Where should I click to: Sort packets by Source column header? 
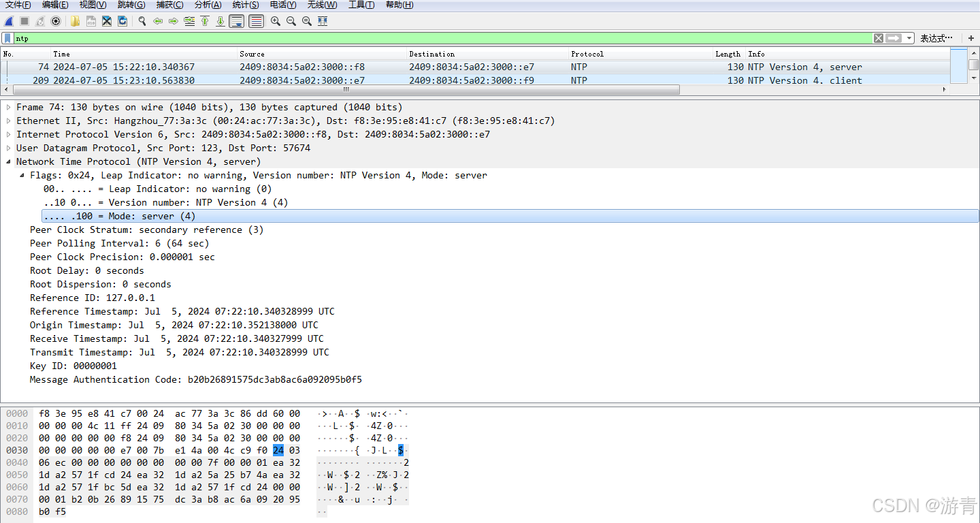(x=321, y=54)
